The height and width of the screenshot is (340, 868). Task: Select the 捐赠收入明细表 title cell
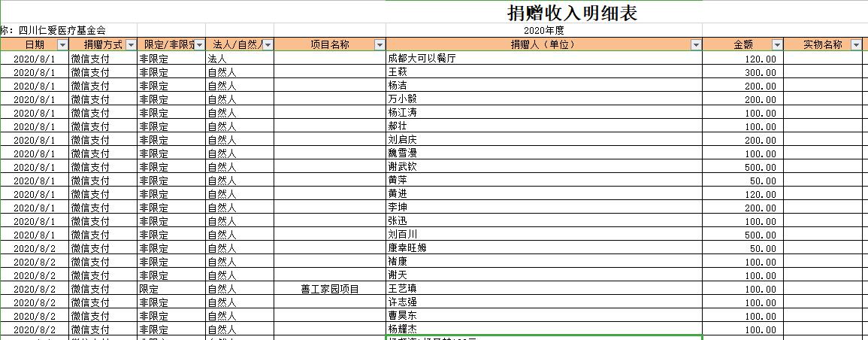point(572,14)
